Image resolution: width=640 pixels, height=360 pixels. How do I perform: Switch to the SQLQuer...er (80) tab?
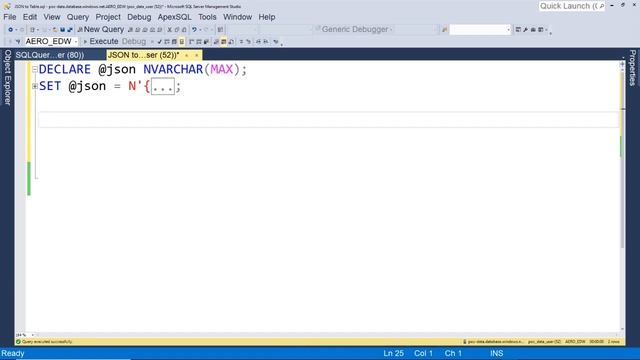(x=50, y=55)
